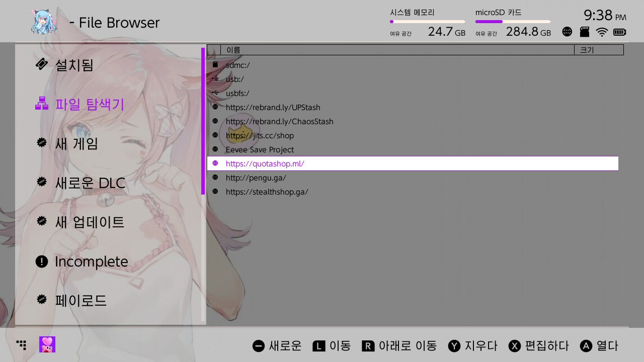Click the globe icon beside UPStash URL
Viewport: 644px width, 362px height.
(x=215, y=107)
